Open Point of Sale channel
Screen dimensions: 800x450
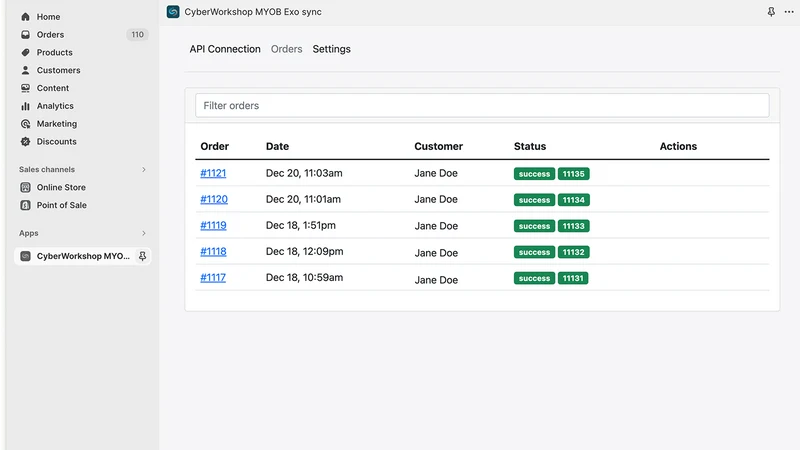coord(62,205)
